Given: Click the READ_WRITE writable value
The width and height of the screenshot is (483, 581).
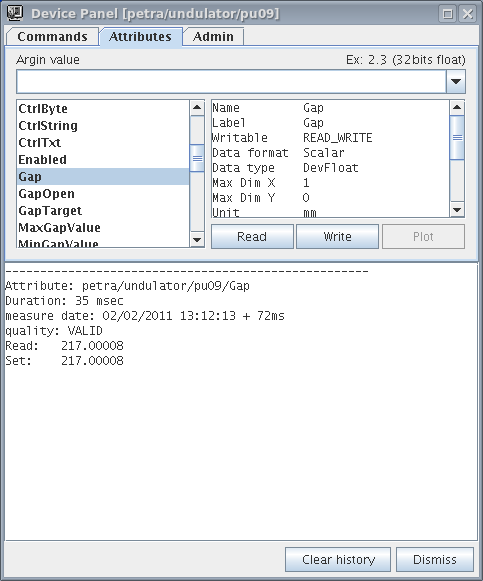Looking at the screenshot, I should [x=337, y=138].
